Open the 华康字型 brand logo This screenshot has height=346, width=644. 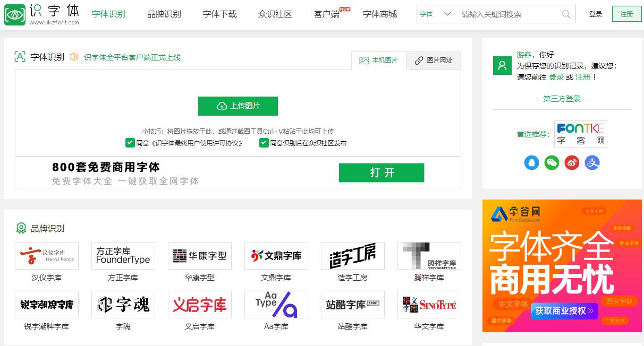tap(200, 256)
